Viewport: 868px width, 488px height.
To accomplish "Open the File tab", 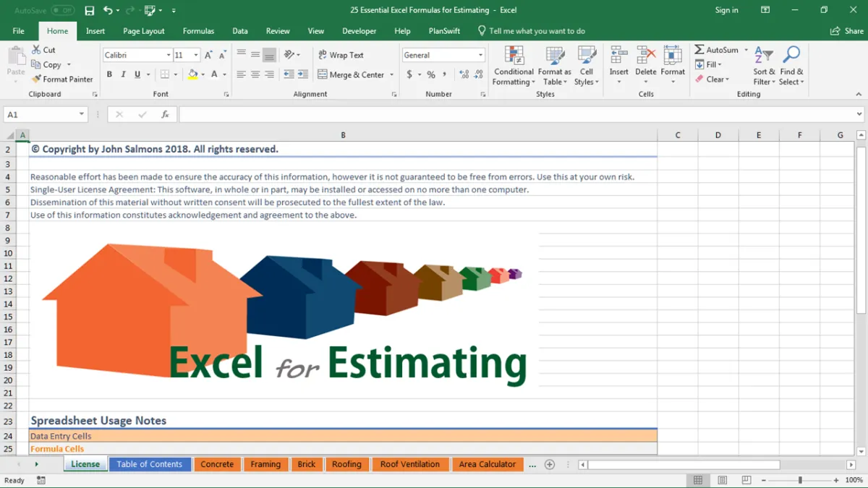I will tap(19, 31).
